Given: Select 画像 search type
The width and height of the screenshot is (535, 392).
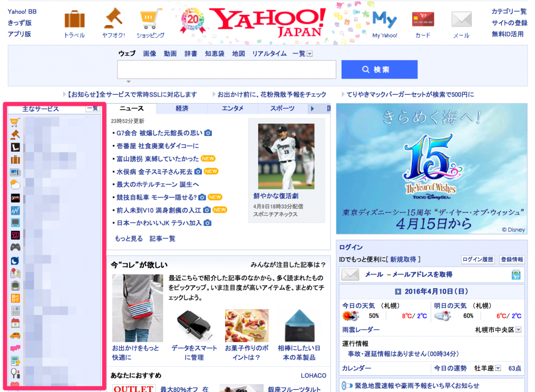Looking at the screenshot, I should [x=150, y=54].
